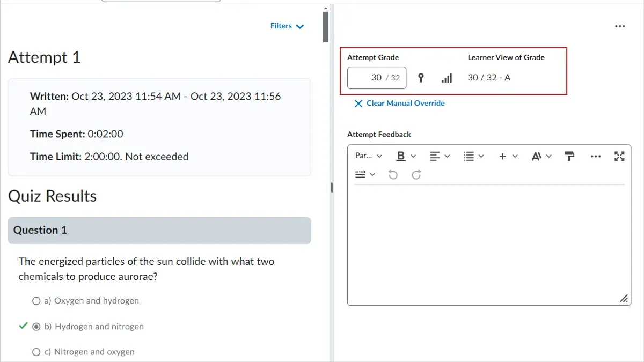
Task: Click the plus insert icon
Action: [503, 156]
